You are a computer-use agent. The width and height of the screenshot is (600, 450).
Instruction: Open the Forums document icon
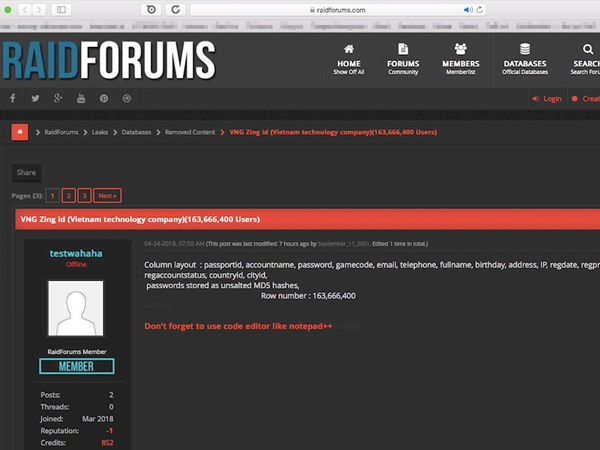point(403,49)
